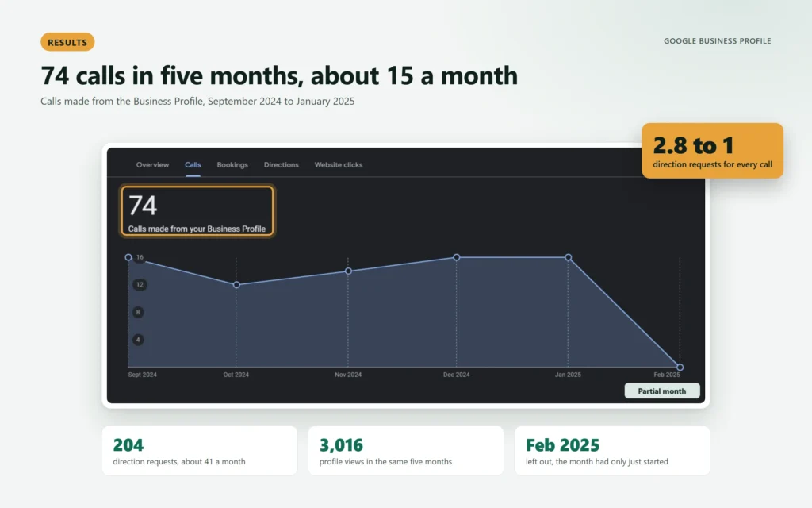Click 'profile views in the same five months'

386,461
